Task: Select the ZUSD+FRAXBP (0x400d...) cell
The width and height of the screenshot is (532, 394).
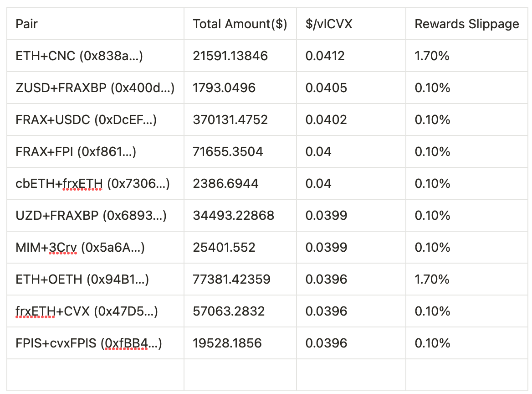Action: 95,88
